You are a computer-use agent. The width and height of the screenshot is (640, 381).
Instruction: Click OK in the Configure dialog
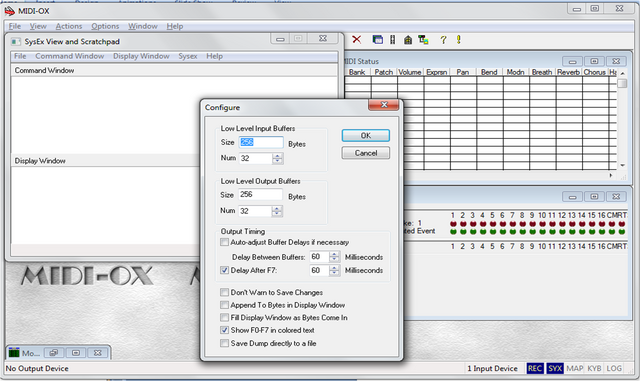coord(366,135)
